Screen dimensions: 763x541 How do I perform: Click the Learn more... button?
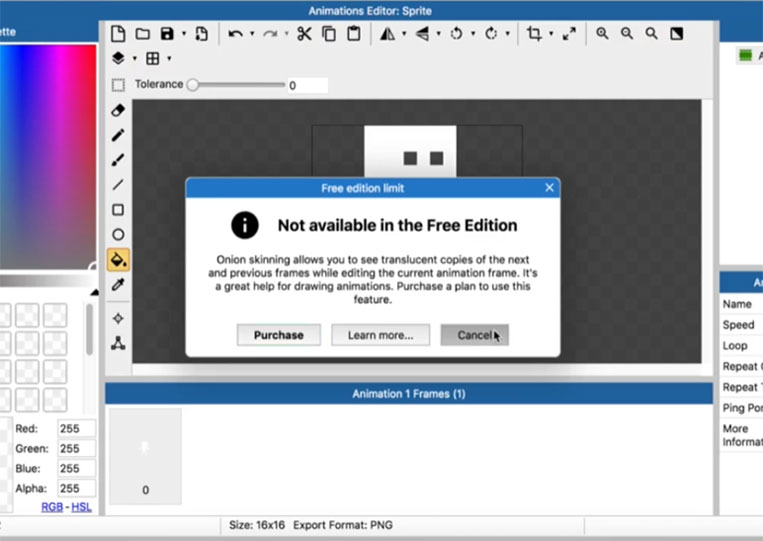(x=381, y=335)
